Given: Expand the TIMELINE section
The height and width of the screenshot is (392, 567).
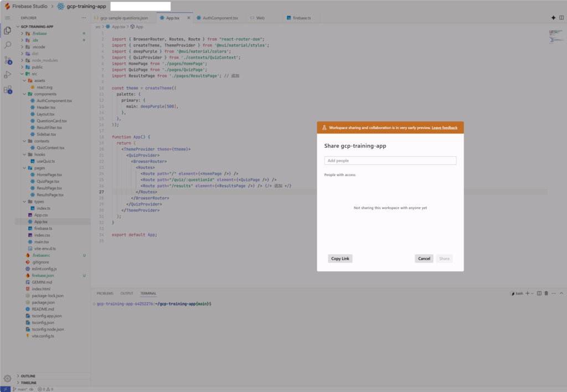Looking at the screenshot, I should pyautogui.click(x=28, y=383).
